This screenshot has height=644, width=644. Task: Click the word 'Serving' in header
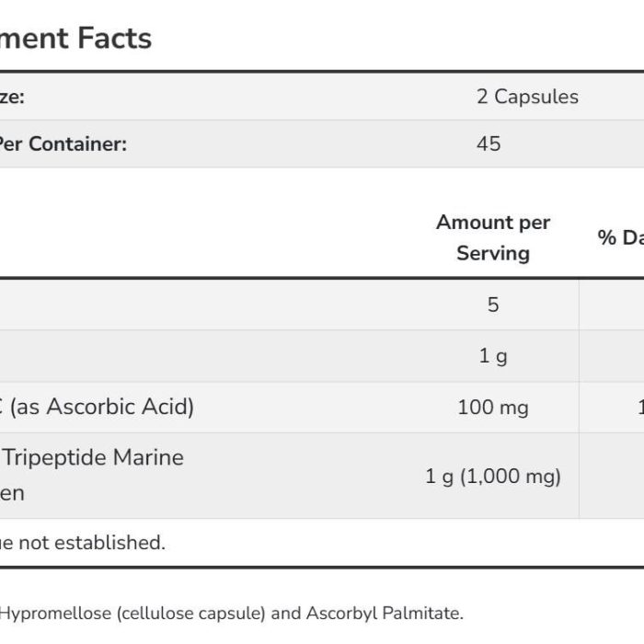point(493,253)
